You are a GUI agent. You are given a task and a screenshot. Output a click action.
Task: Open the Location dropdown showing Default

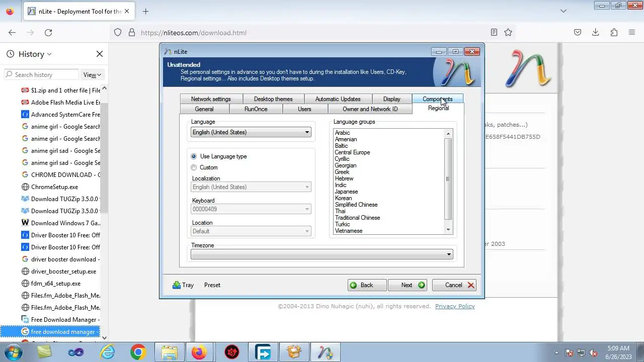pos(251,231)
